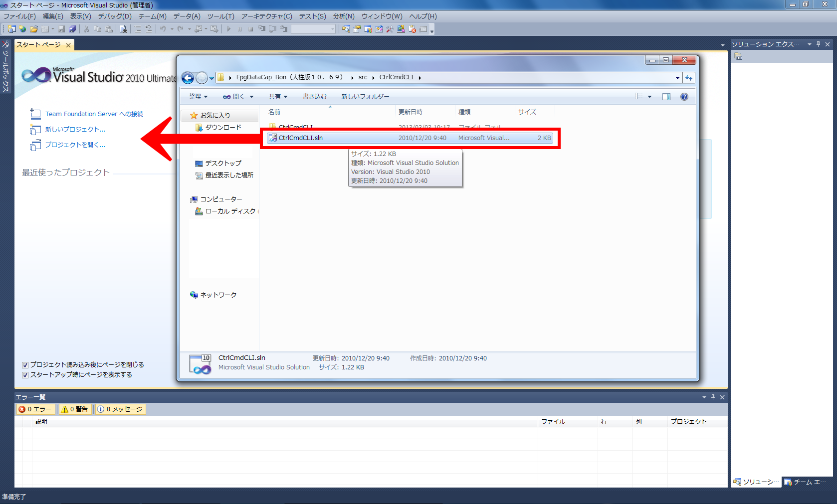This screenshot has height=504, width=837.
Task: Open the Explorer '整理' dropdown menu
Action: [x=198, y=97]
